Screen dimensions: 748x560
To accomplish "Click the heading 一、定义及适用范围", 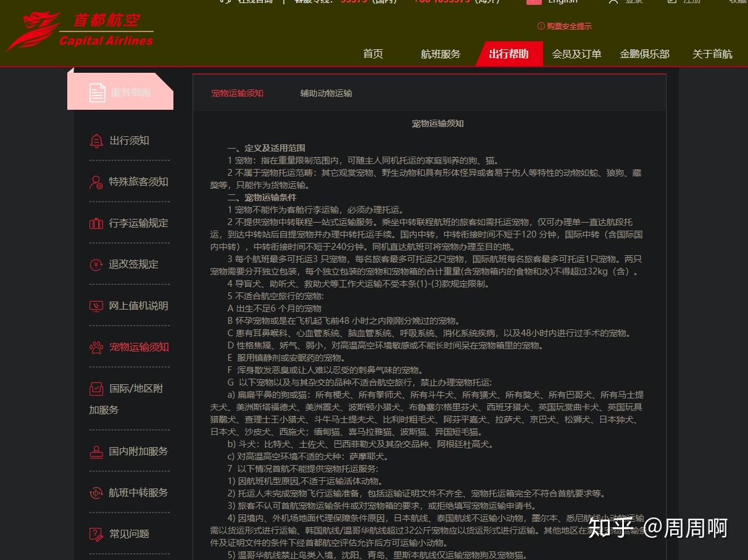I will tap(266, 148).
